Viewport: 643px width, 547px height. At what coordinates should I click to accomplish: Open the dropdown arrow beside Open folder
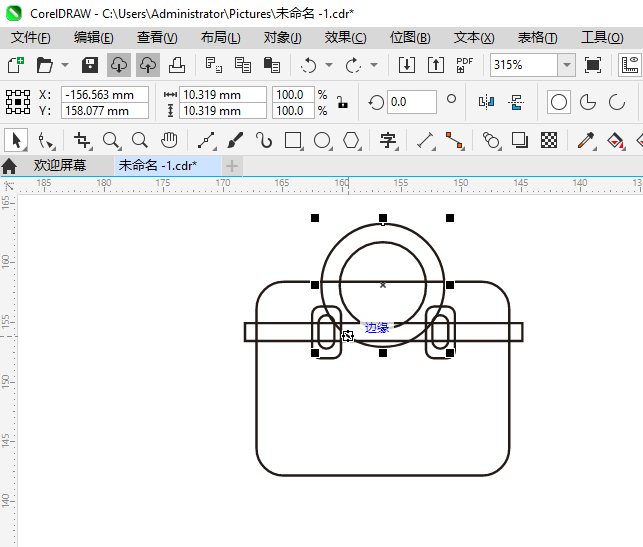64,65
